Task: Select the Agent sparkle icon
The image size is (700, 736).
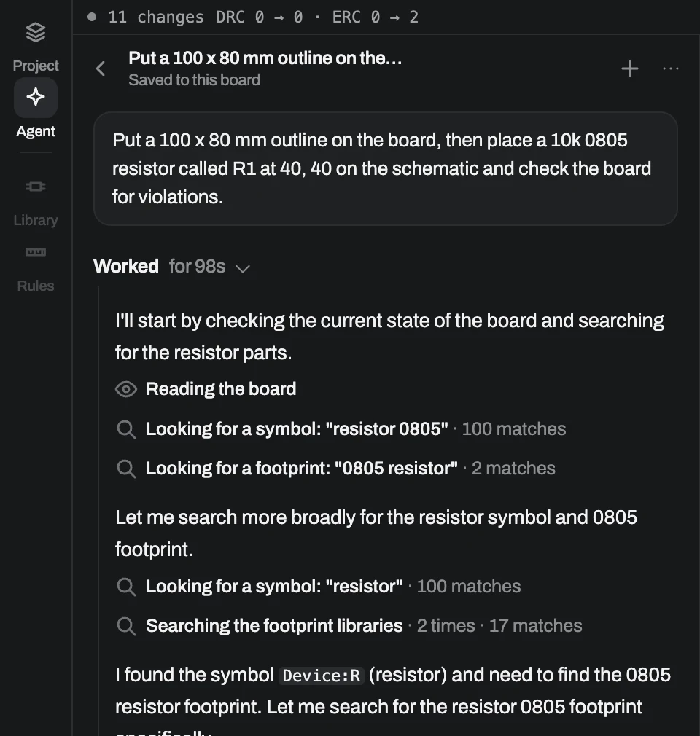Action: pos(36,97)
